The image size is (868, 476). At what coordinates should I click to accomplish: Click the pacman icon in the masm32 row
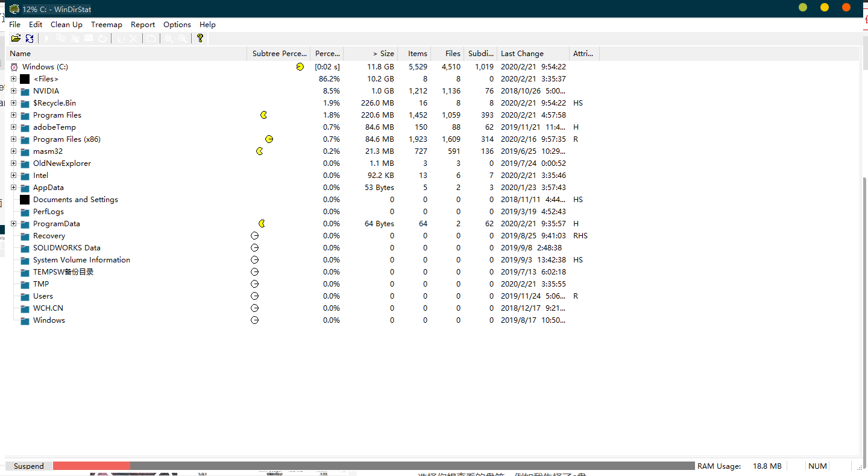click(260, 151)
